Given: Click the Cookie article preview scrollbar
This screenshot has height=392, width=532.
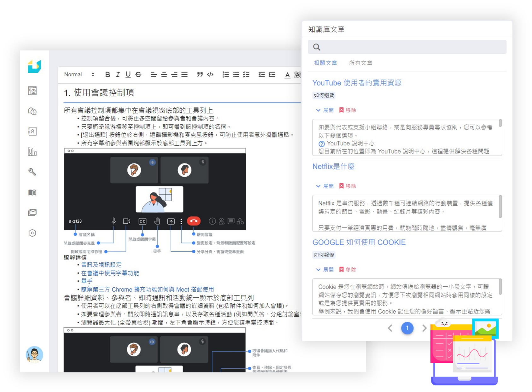Looking at the screenshot, I should click(x=500, y=287).
